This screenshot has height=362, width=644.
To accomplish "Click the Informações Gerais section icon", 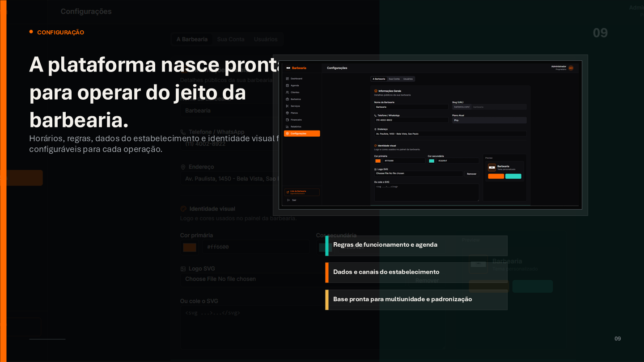I will point(376,91).
